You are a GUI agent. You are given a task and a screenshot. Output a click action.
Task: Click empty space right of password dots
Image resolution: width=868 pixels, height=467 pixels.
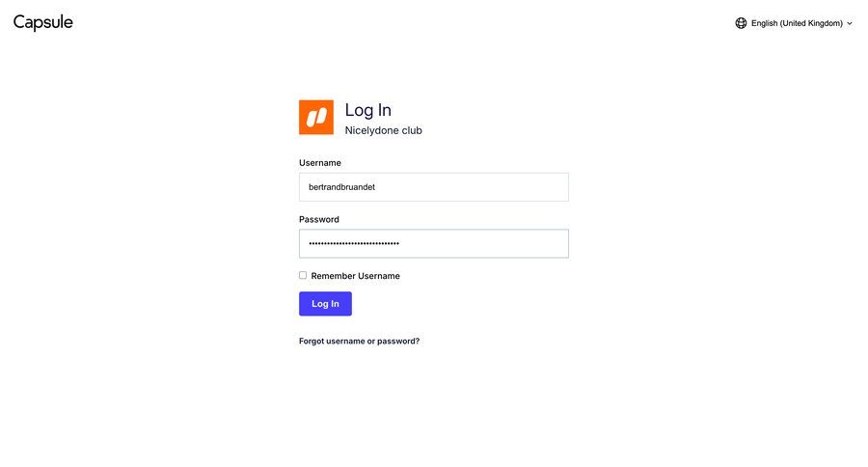pyautogui.click(x=483, y=244)
